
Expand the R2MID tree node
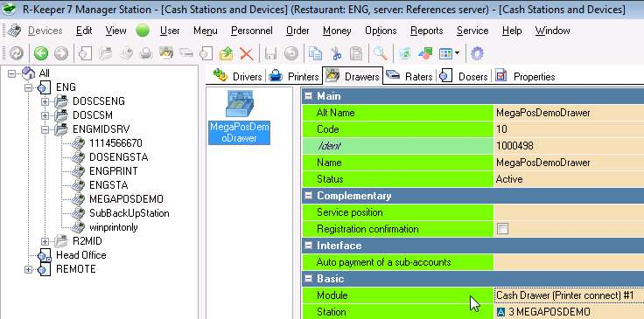coord(45,241)
